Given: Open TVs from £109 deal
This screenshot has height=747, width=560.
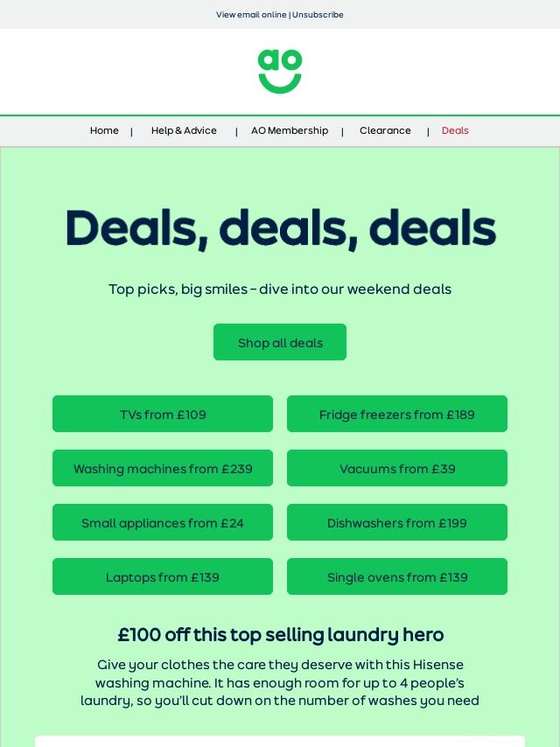Looking at the screenshot, I should coord(163,414).
